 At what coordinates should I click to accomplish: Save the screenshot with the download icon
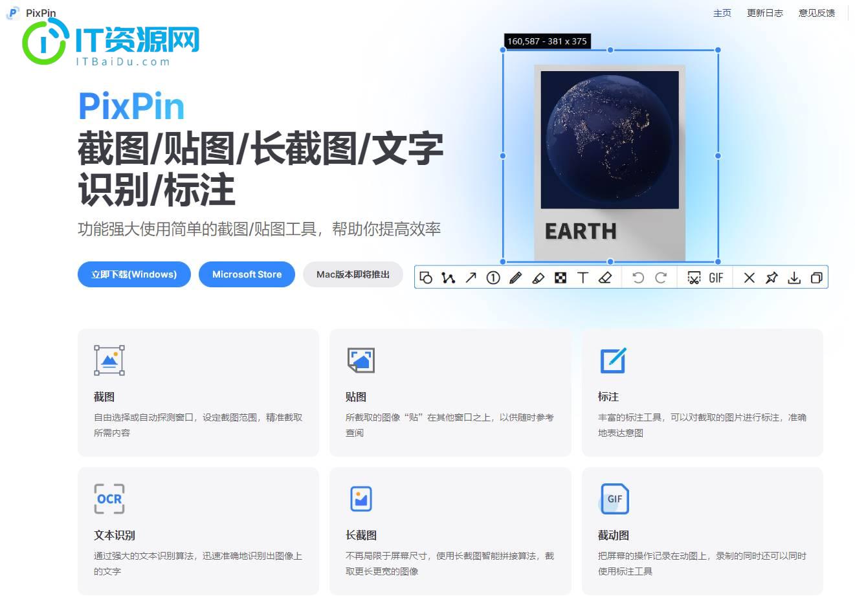coord(794,278)
